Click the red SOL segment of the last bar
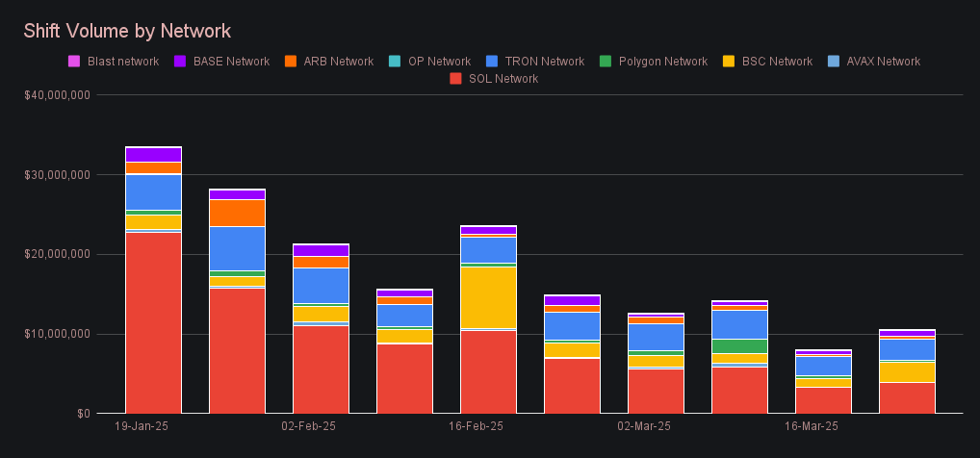The height and width of the screenshot is (458, 980). [907, 397]
